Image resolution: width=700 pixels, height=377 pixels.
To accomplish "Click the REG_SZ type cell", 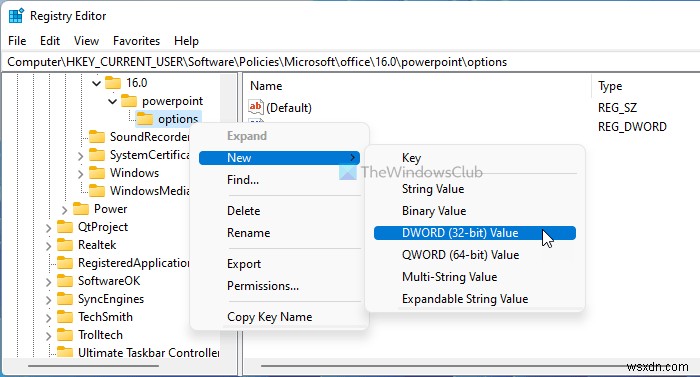I will [617, 108].
